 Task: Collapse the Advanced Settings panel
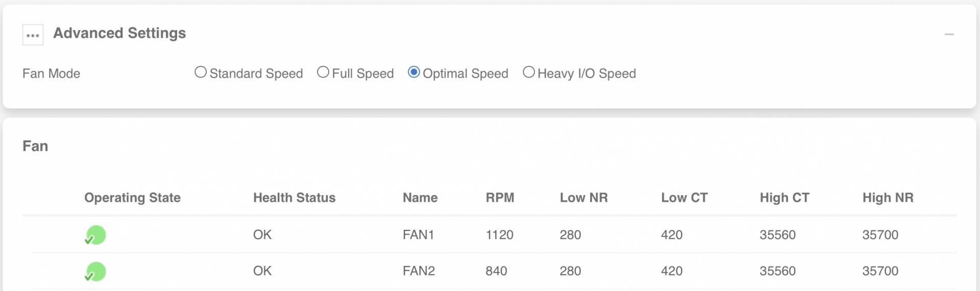[x=949, y=34]
